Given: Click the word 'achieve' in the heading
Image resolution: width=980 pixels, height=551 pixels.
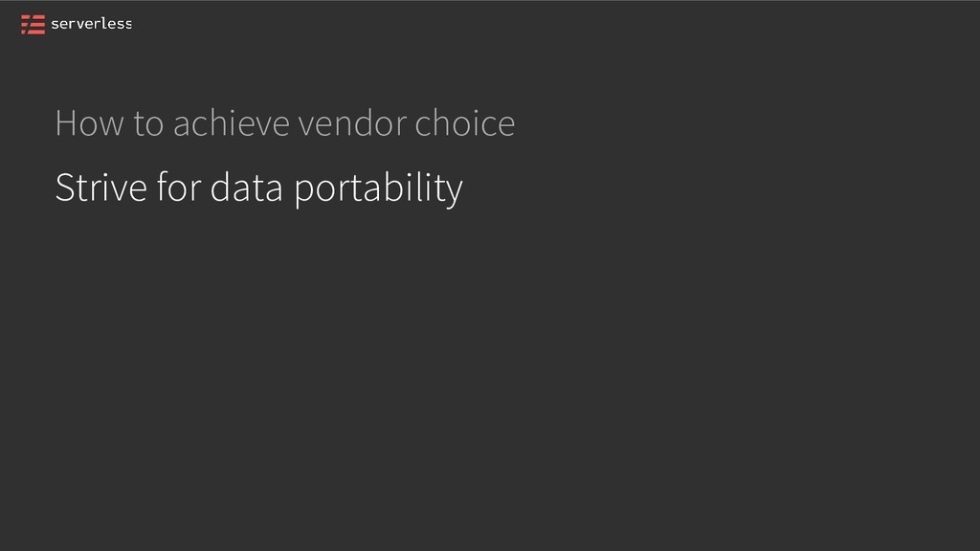Looking at the screenshot, I should [x=232, y=123].
